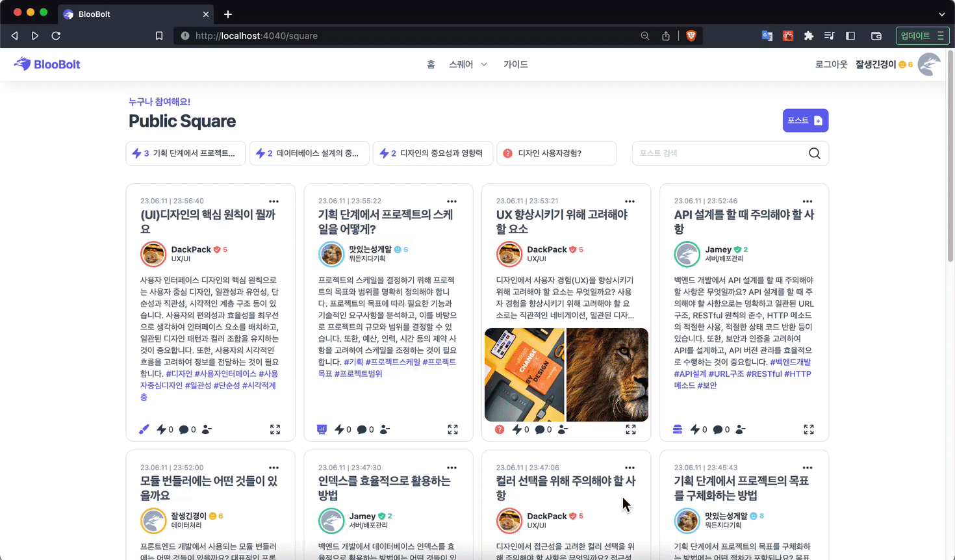Viewport: 955px width, 560px height.
Task: Open comments on API 설계 post
Action: pyautogui.click(x=718, y=429)
